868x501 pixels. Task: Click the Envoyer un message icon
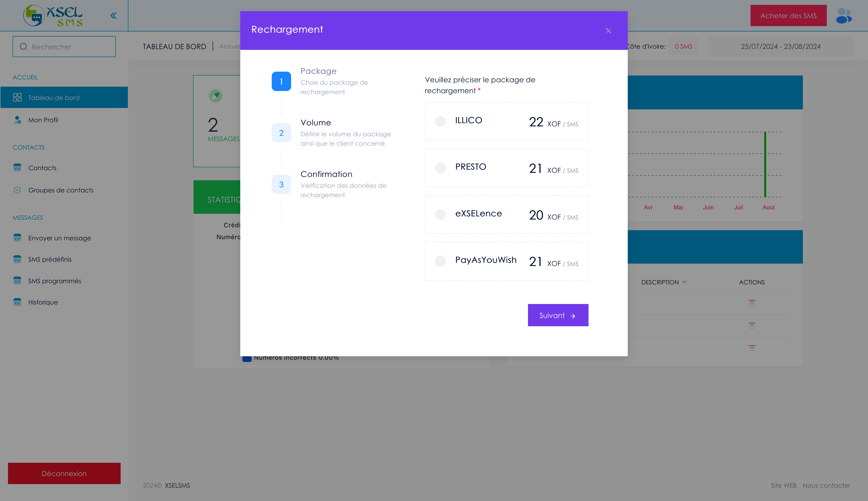[x=17, y=238]
